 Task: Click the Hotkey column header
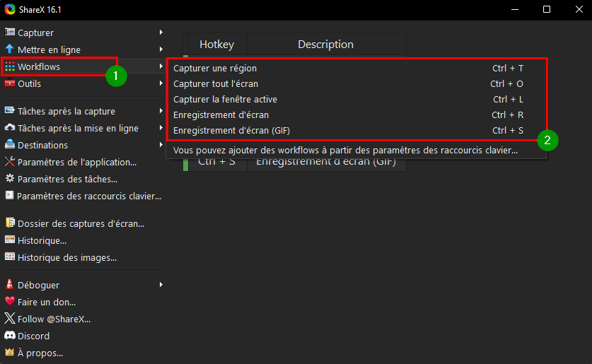click(x=217, y=44)
